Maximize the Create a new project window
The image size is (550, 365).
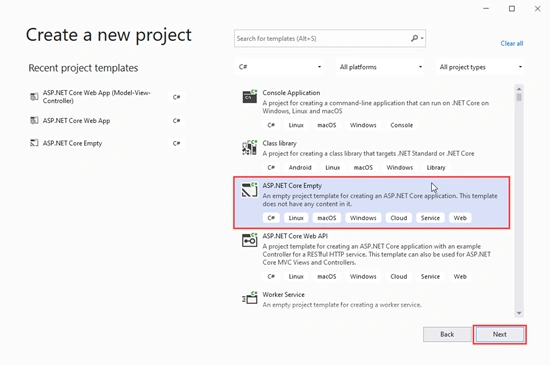512,9
